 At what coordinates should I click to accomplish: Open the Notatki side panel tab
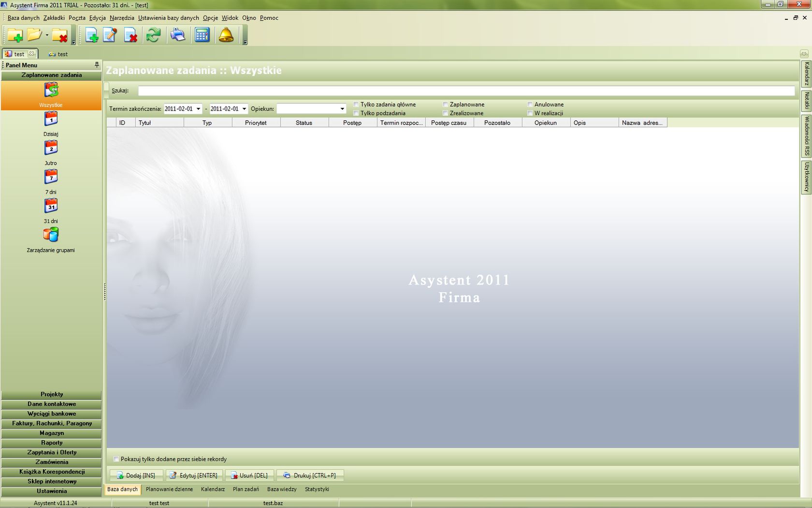(x=806, y=101)
